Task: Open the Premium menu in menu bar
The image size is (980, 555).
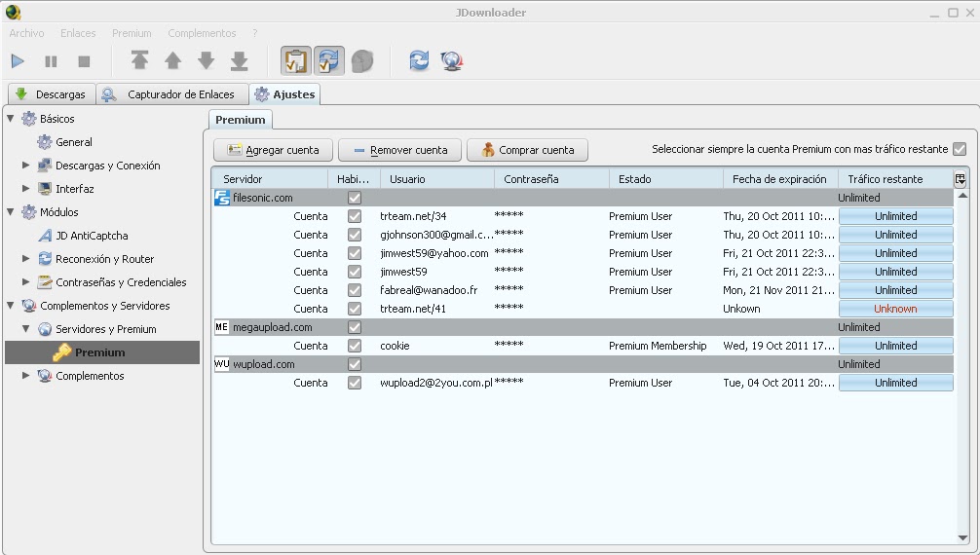Action: 132,33
